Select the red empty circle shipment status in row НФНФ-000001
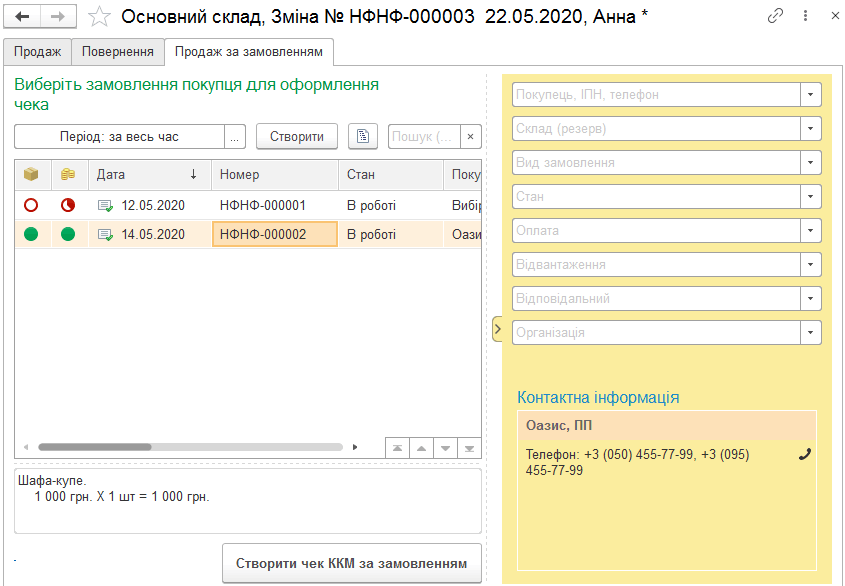Viewport: 845px width, 586px height. (31, 205)
